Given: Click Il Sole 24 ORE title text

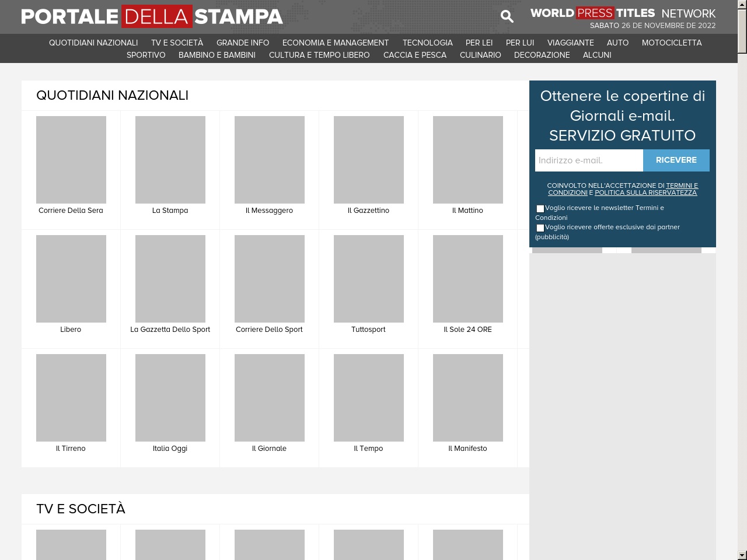Looking at the screenshot, I should click(x=467, y=330).
